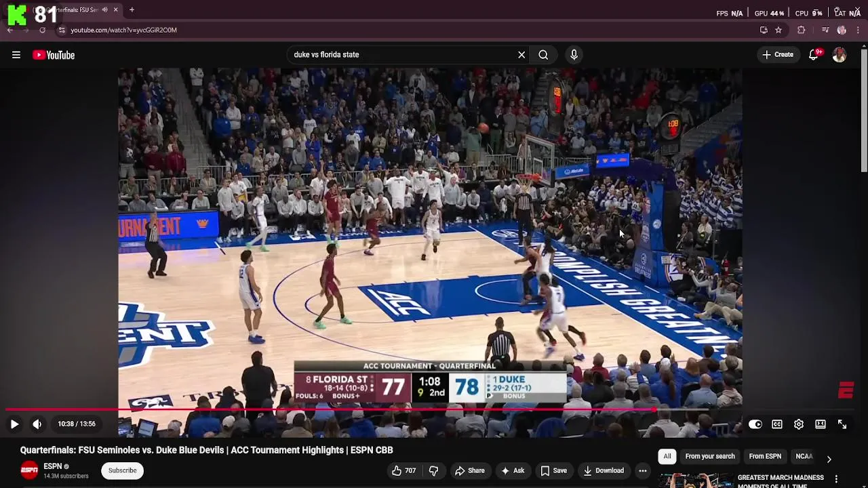This screenshot has width=868, height=488.
Task: Toggle autoplay switch in player controls
Action: tap(755, 424)
